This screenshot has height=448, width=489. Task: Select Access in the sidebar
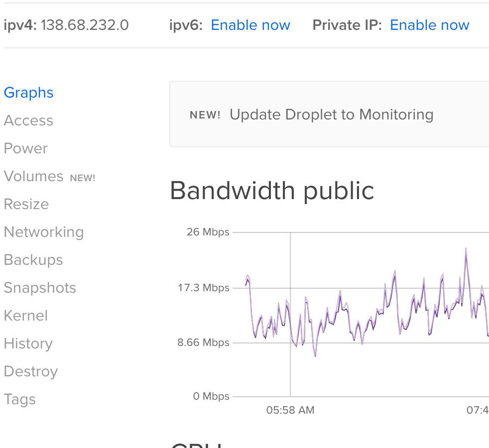(28, 121)
